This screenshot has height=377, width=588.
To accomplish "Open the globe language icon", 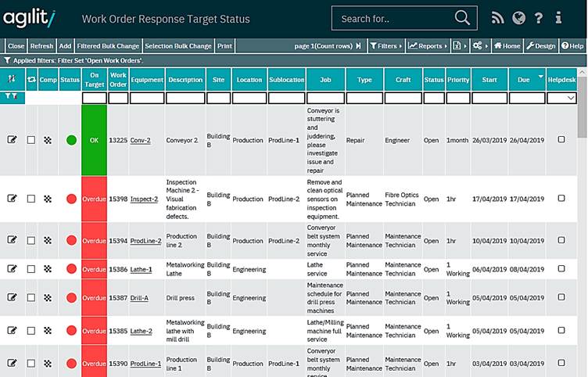I will (x=518, y=18).
